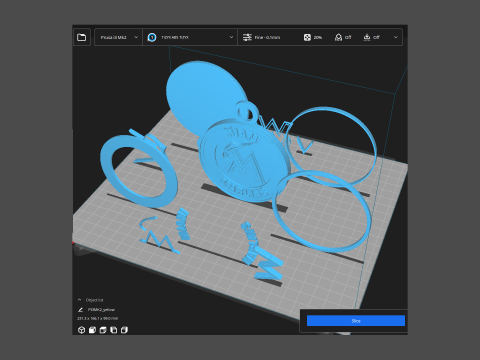Screen dimensions: 480x360
Task: Click the adhesion Off icon
Action: (x=367, y=37)
